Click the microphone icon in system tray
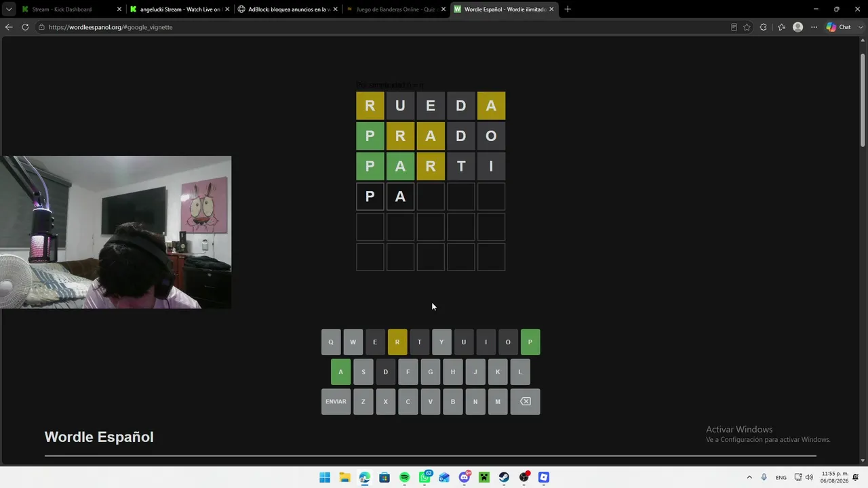The width and height of the screenshot is (868, 488). point(764,477)
